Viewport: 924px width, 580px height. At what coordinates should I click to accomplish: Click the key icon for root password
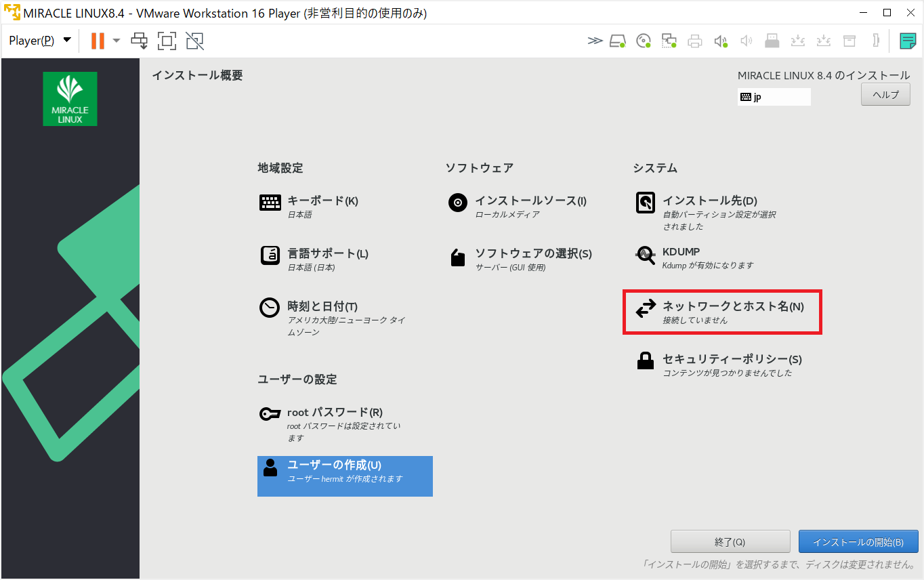click(x=270, y=414)
